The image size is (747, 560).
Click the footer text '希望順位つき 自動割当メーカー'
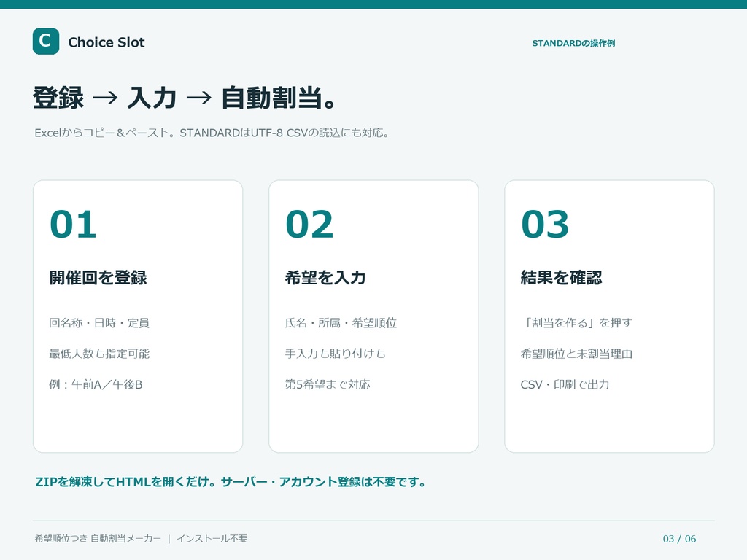(98, 539)
